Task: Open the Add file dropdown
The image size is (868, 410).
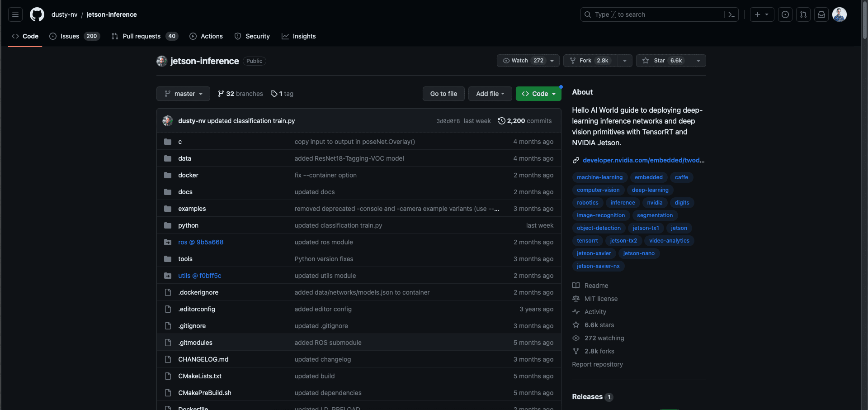Action: coord(490,94)
